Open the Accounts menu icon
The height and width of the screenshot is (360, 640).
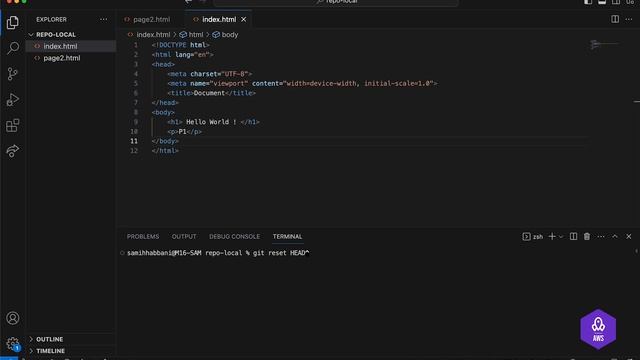13,318
